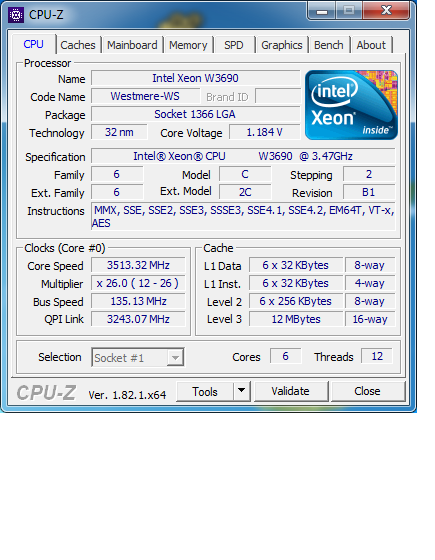Minimize the CPU-Z window

tap(321, 11)
